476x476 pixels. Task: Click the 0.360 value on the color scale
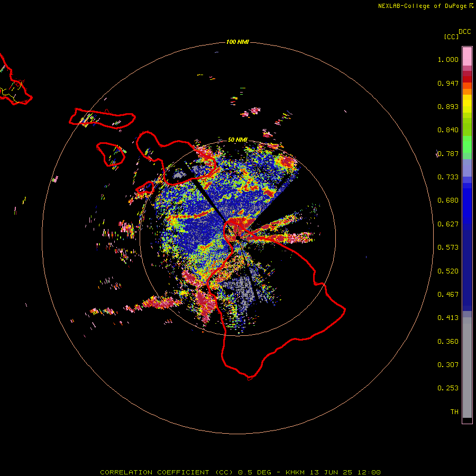448,342
